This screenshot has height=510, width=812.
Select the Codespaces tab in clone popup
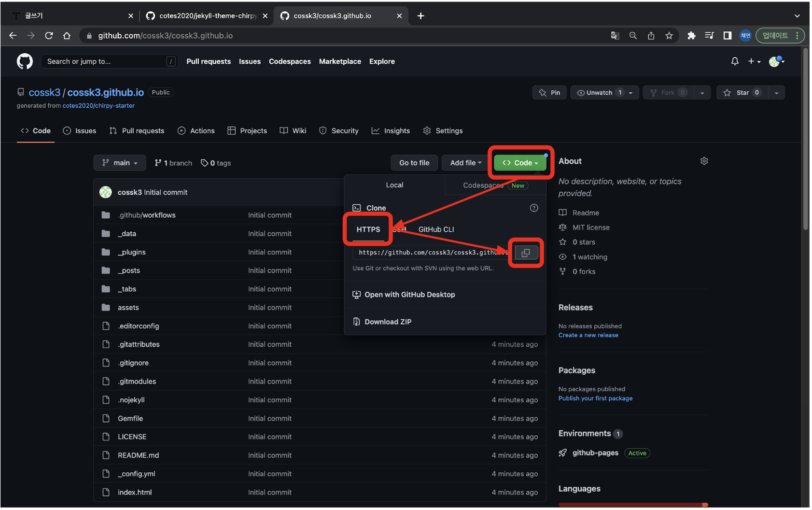click(495, 185)
